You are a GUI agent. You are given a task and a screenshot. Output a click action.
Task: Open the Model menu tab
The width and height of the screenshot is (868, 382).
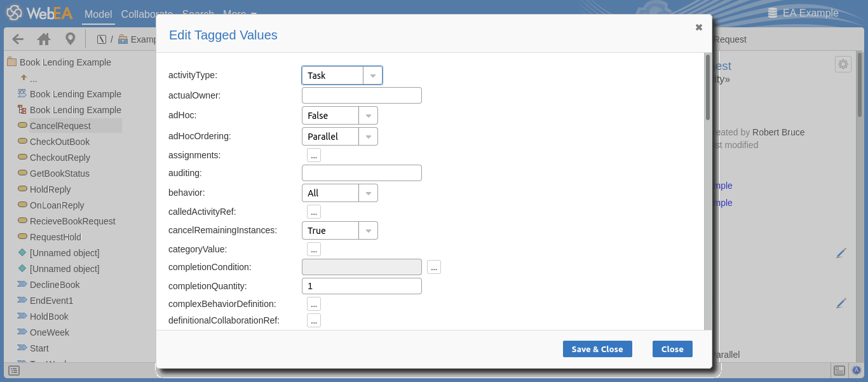(98, 14)
